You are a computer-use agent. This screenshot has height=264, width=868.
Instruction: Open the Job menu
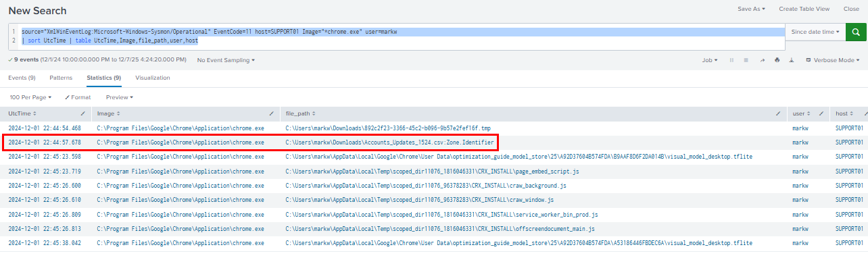709,60
